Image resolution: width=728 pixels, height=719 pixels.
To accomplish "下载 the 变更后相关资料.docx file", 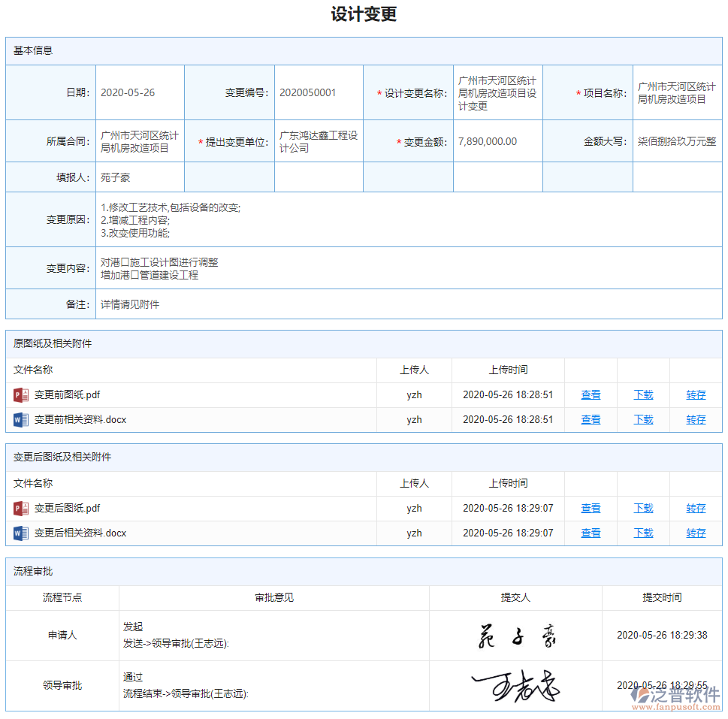I will click(643, 533).
